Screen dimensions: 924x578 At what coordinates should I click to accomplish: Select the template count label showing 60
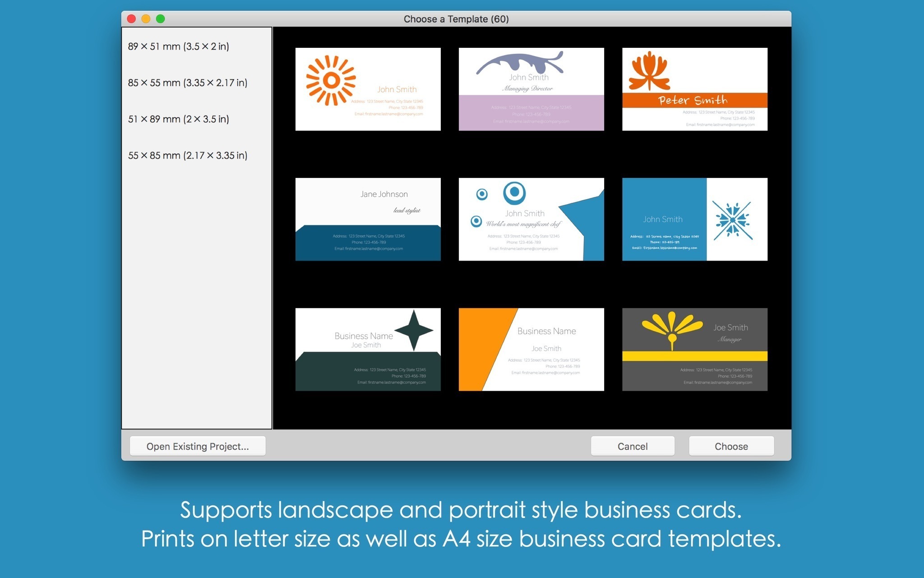(x=508, y=19)
